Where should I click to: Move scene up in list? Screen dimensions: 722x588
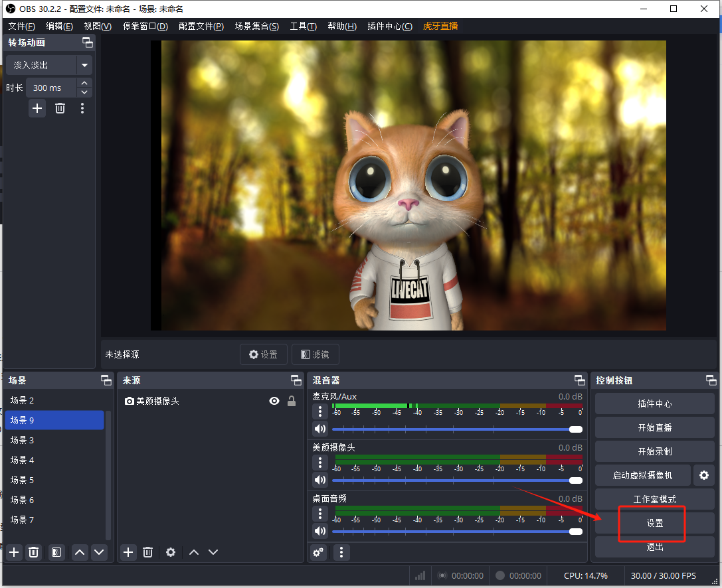[x=80, y=552]
